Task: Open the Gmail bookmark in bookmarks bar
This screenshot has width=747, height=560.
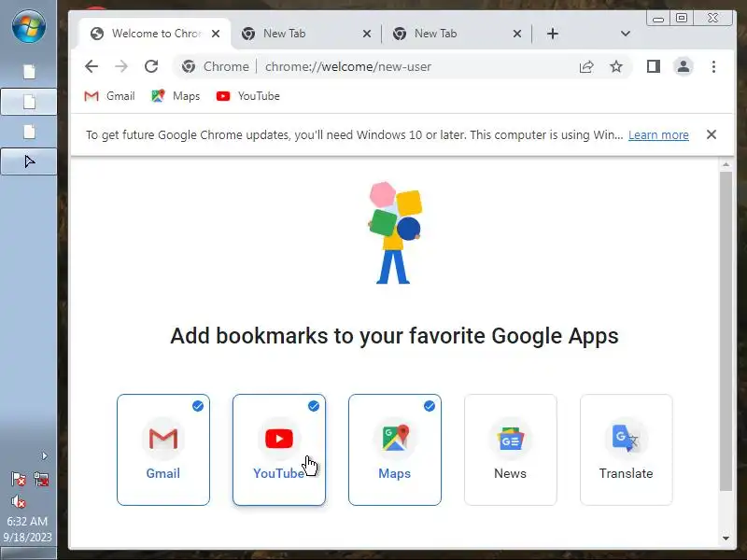Action: (x=109, y=96)
